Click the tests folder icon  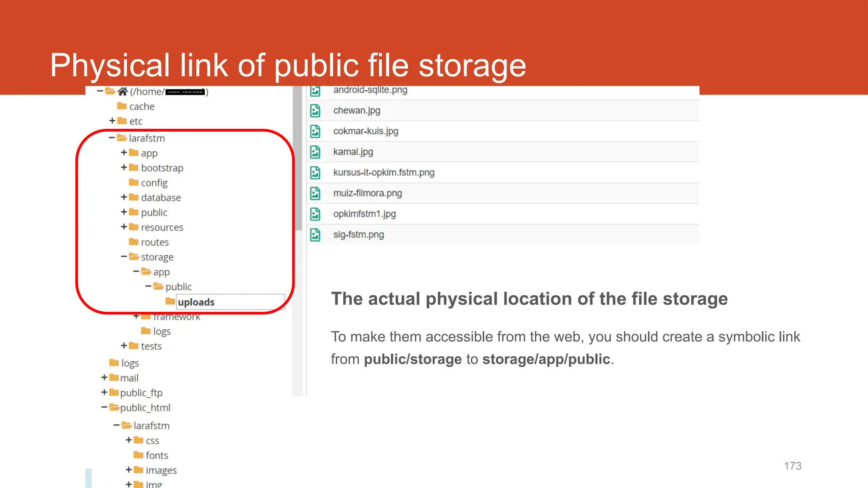pyautogui.click(x=134, y=346)
